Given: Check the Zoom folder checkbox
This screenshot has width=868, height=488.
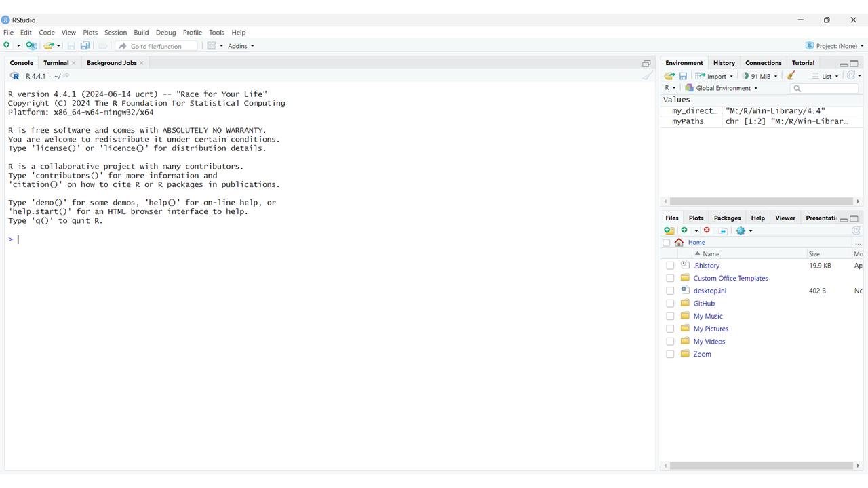Looking at the screenshot, I should click(x=670, y=354).
